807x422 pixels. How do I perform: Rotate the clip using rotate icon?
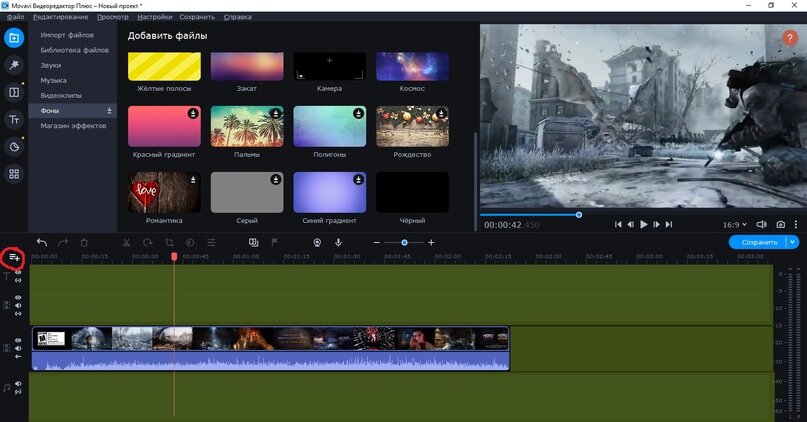[148, 242]
